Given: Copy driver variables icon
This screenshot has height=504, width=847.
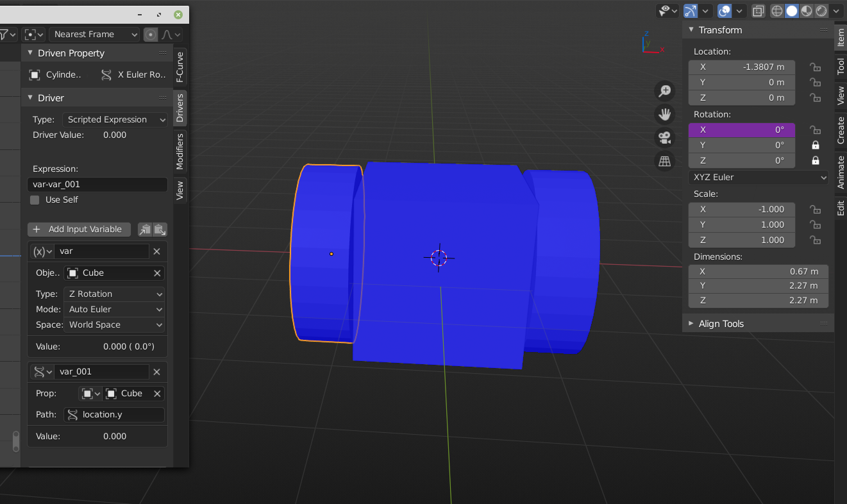Looking at the screenshot, I should (145, 229).
